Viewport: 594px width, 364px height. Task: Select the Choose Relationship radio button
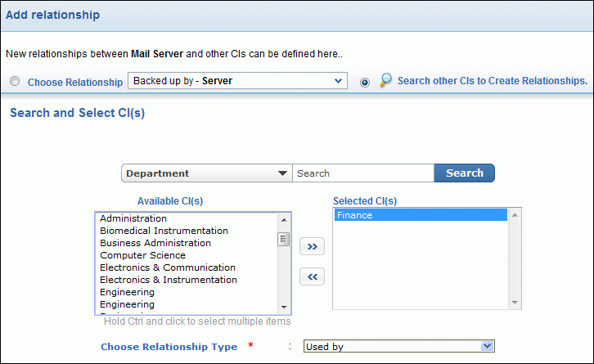coord(15,82)
